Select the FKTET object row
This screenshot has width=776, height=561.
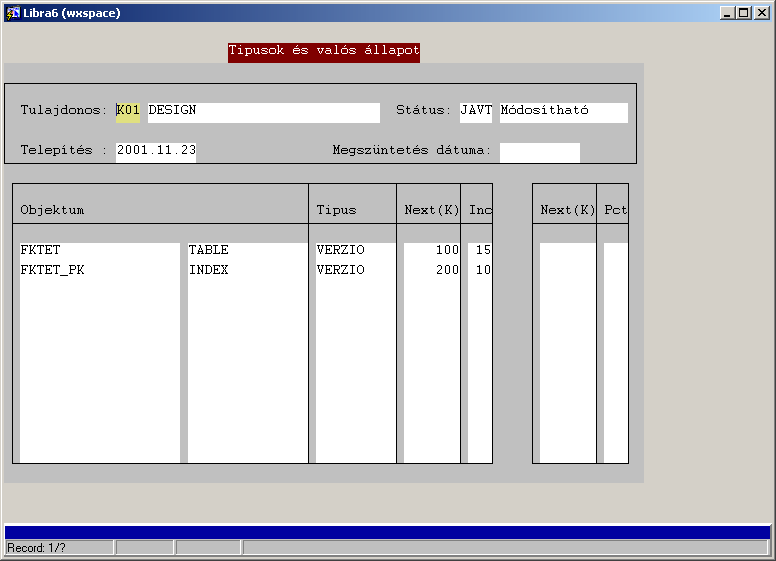tap(100, 250)
